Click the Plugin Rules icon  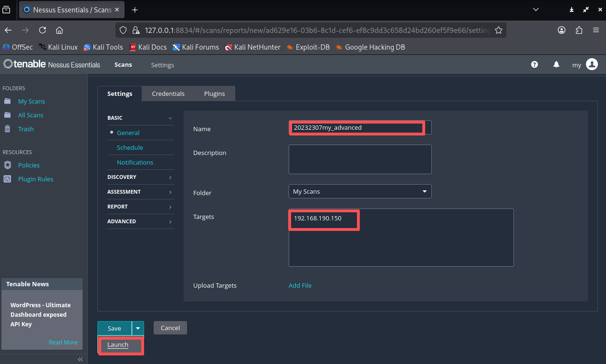pos(8,179)
